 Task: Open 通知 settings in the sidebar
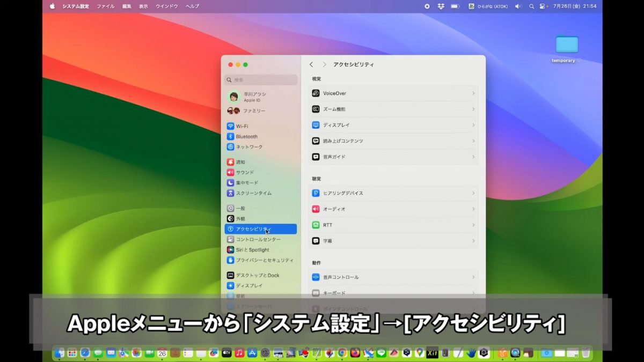point(261,162)
